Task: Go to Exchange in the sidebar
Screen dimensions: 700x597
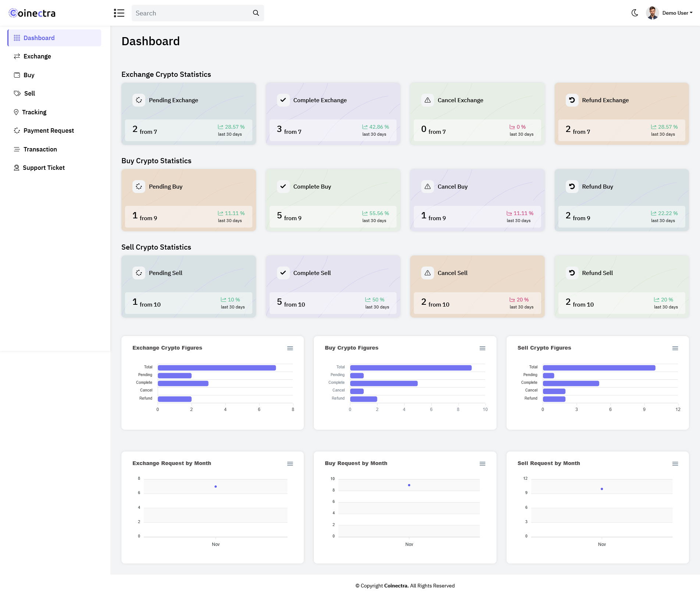Action: 37,56
